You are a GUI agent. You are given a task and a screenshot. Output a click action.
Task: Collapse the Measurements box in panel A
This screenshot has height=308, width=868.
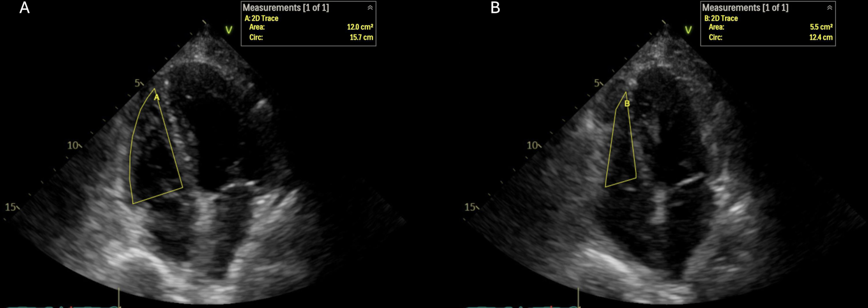tap(370, 8)
